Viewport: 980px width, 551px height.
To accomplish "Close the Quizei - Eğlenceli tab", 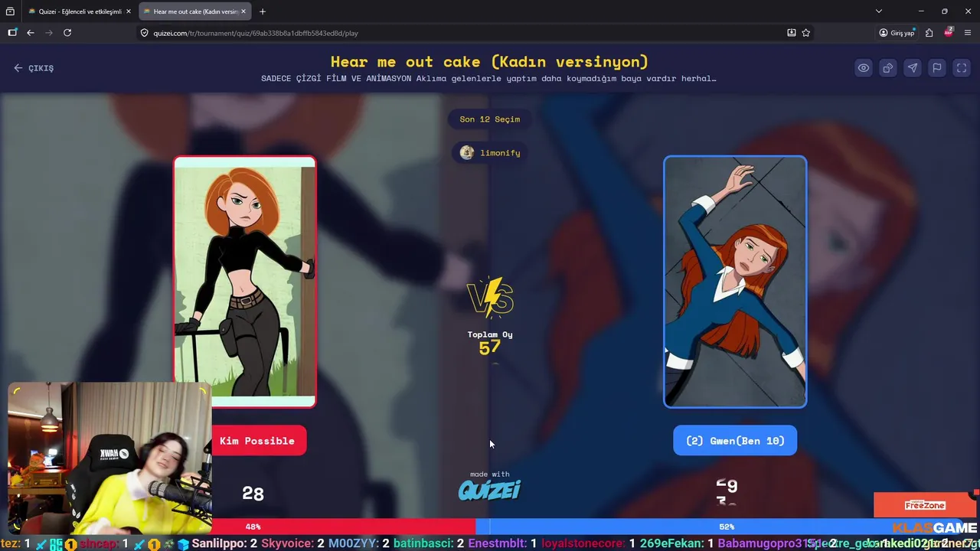I will (129, 11).
